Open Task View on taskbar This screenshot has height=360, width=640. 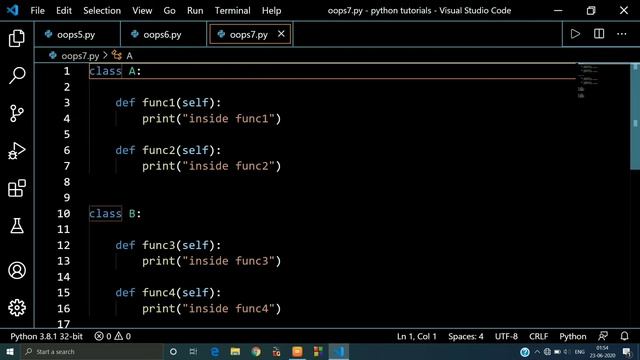[x=193, y=351]
